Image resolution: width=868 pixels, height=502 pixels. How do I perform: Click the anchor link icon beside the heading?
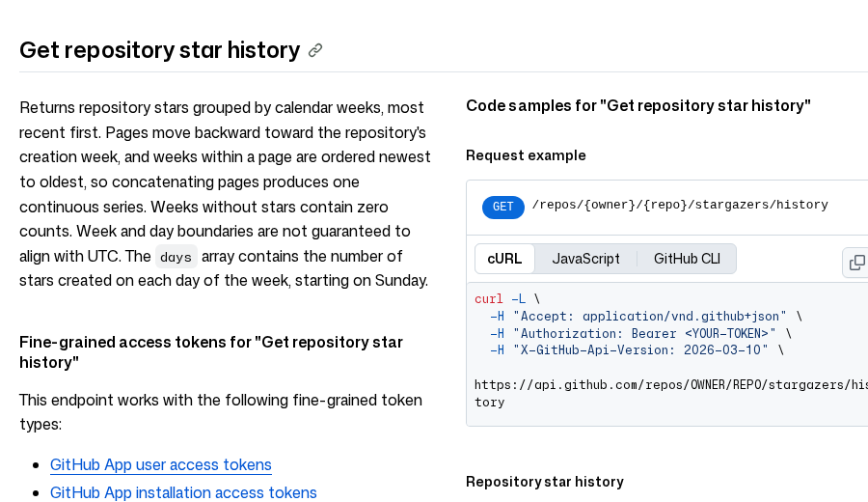tap(315, 50)
